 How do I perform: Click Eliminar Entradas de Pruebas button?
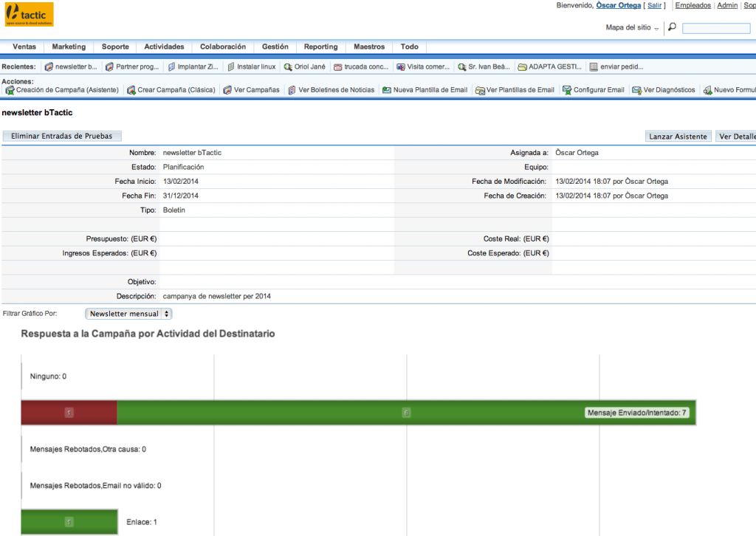pyautogui.click(x=62, y=136)
